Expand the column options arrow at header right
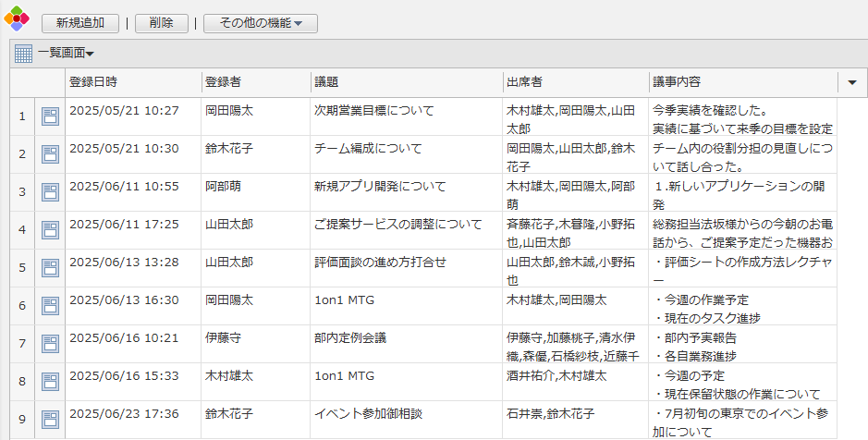868x440 pixels. point(851,82)
